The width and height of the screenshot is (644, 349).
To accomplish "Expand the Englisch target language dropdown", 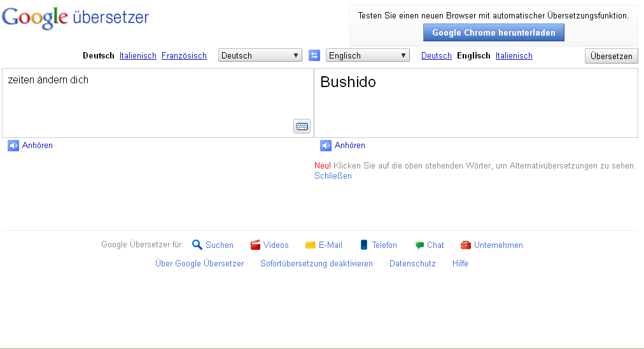I will click(368, 55).
